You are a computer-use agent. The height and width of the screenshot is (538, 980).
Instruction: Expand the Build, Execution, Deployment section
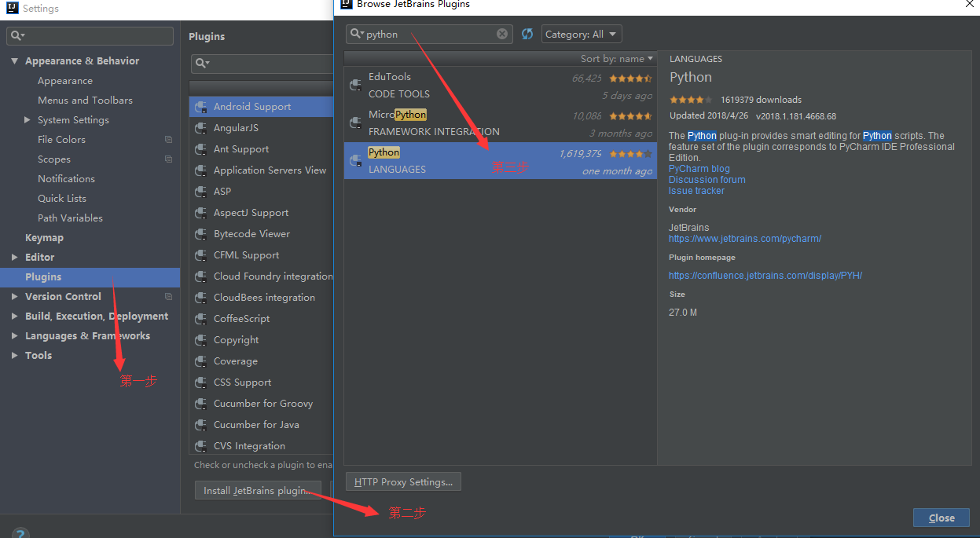[x=15, y=317]
